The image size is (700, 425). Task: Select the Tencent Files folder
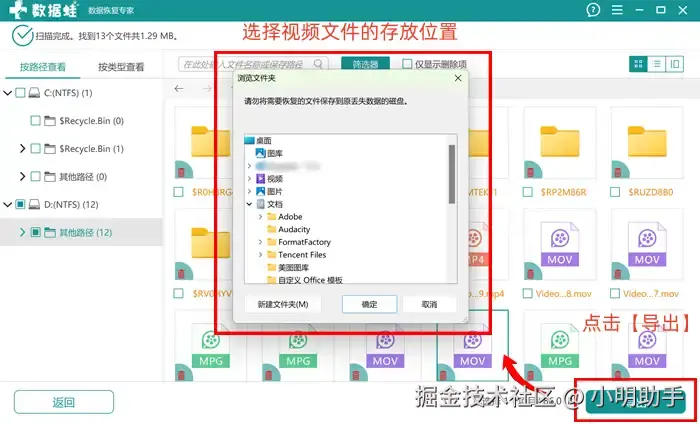(296, 254)
